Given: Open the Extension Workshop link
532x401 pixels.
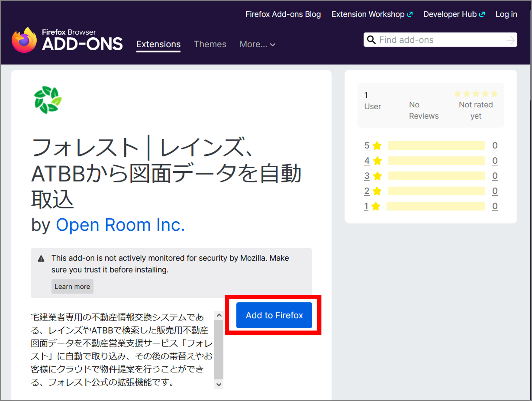Looking at the screenshot, I should point(372,14).
